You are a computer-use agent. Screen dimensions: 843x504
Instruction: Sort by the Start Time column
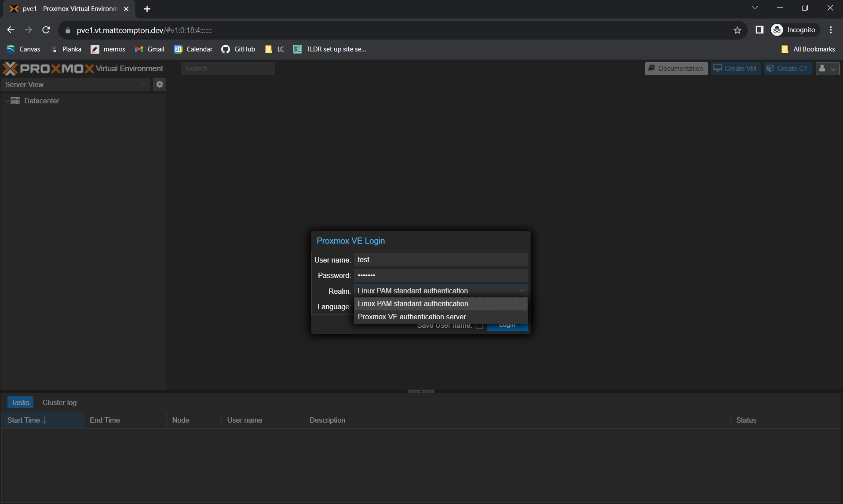point(43,420)
